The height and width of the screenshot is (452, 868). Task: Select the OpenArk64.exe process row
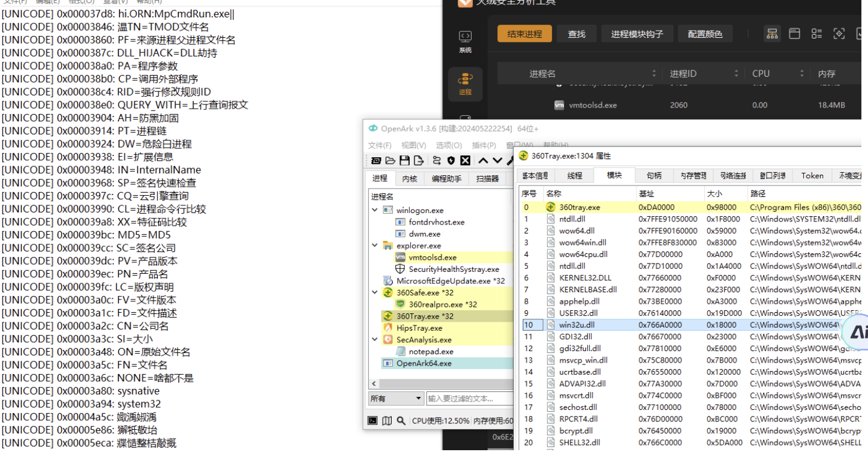(x=447, y=363)
